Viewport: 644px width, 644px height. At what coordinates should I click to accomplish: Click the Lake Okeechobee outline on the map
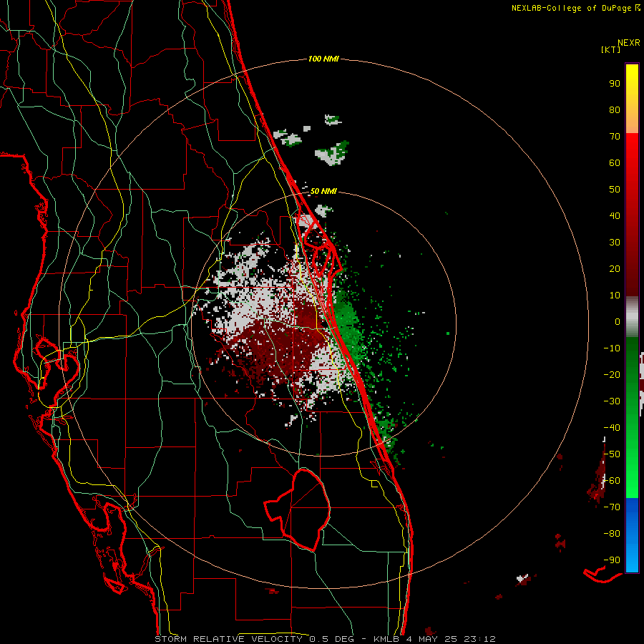click(x=298, y=509)
